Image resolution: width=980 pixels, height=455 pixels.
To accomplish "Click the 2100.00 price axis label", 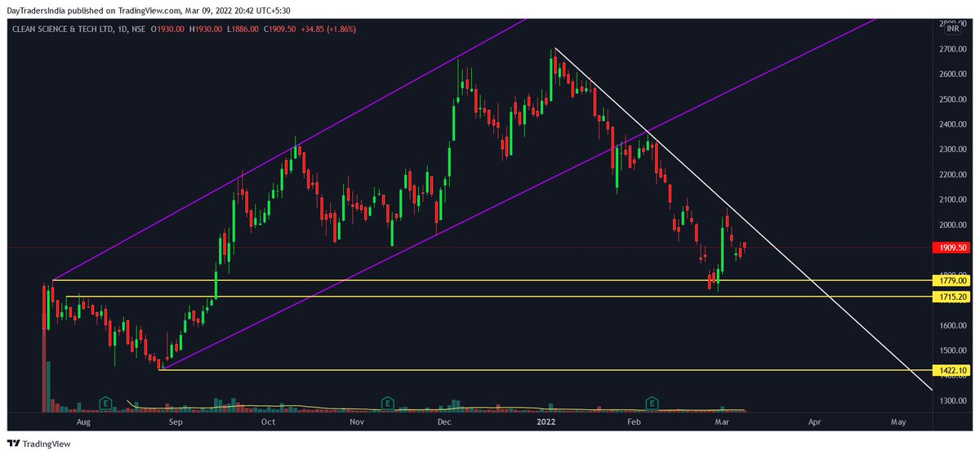I will click(x=952, y=200).
